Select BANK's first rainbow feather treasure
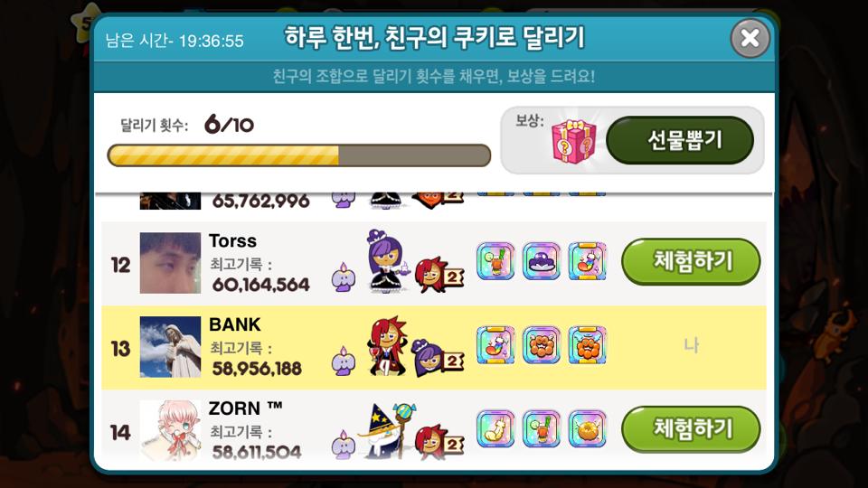Screen dimensions: 868x488 click(x=495, y=344)
